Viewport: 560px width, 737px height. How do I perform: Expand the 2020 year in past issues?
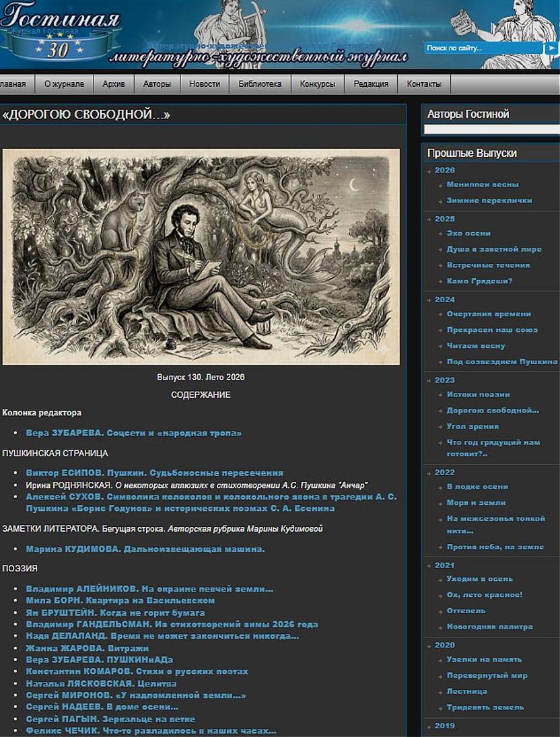(x=445, y=645)
